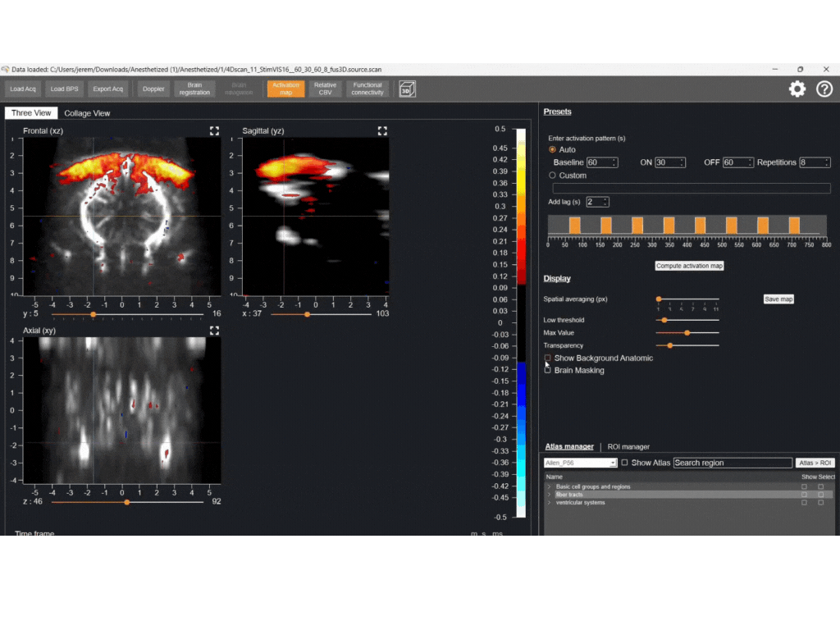Maximize the Frontal (xz) view

214,130
